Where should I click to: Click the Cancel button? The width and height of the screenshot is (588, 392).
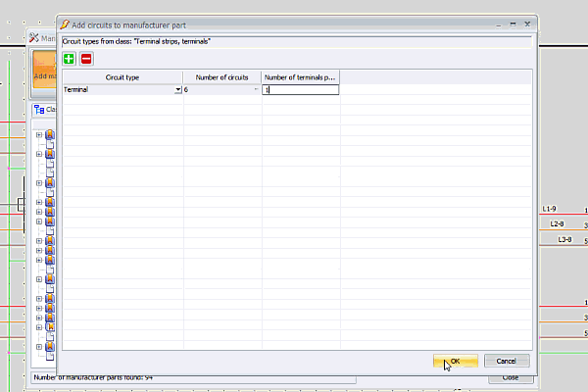coord(507,361)
